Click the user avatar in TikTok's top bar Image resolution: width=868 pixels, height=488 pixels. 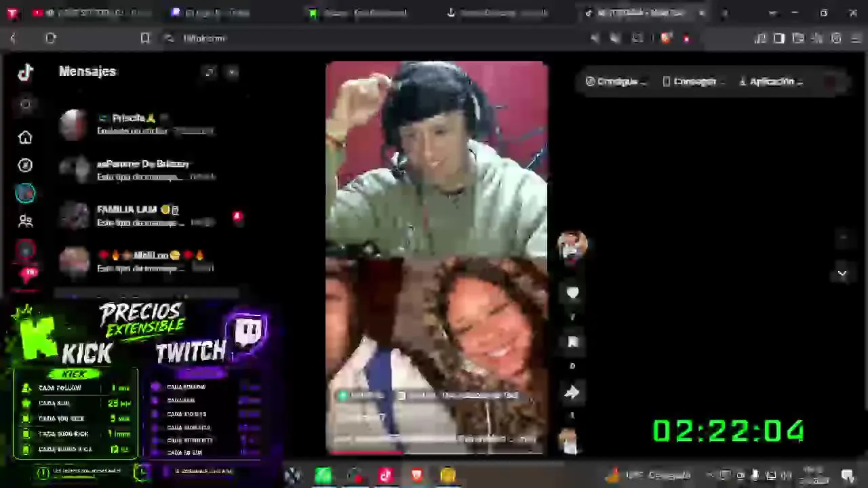click(831, 81)
